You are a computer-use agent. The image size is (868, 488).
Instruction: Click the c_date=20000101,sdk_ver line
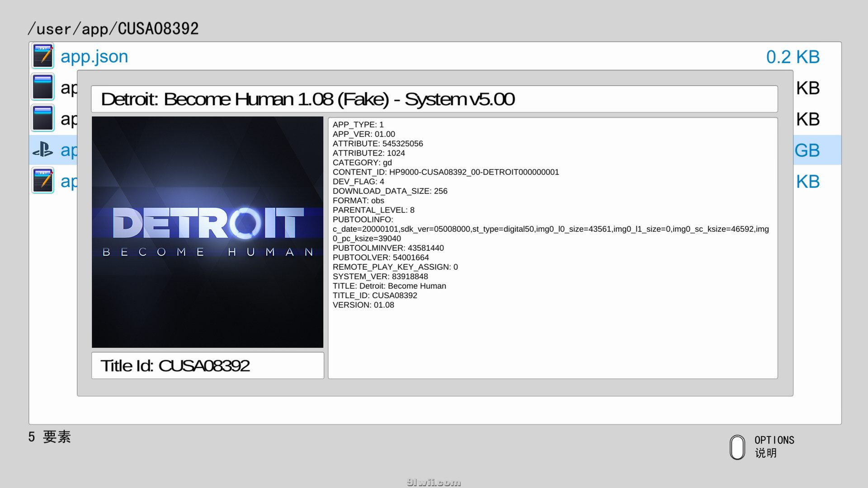pos(551,229)
